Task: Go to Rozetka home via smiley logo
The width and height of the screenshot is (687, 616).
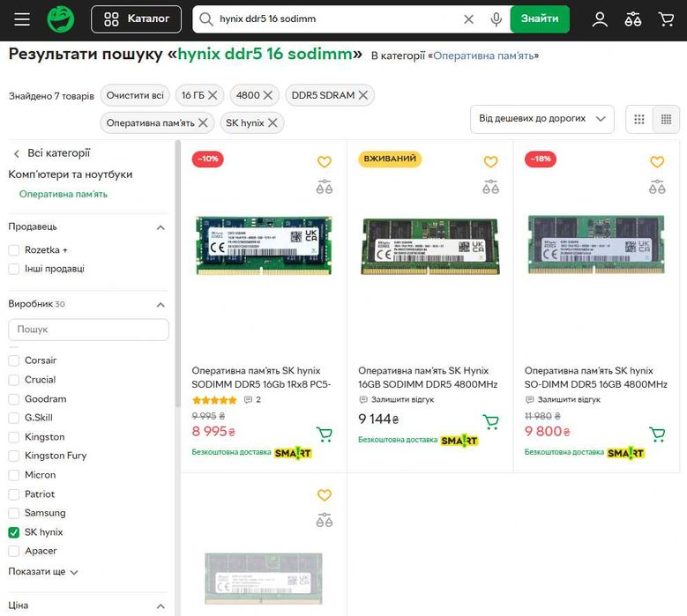Action: (61, 19)
